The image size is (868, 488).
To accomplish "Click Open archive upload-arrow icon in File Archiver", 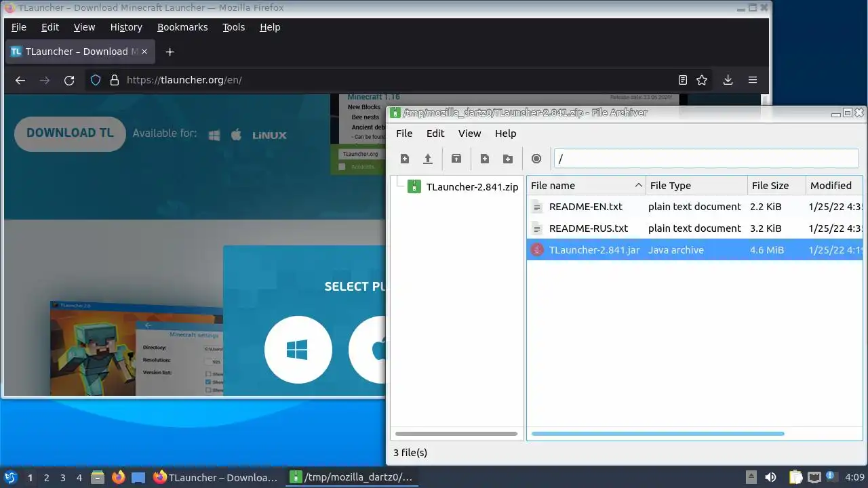I will pyautogui.click(x=428, y=159).
